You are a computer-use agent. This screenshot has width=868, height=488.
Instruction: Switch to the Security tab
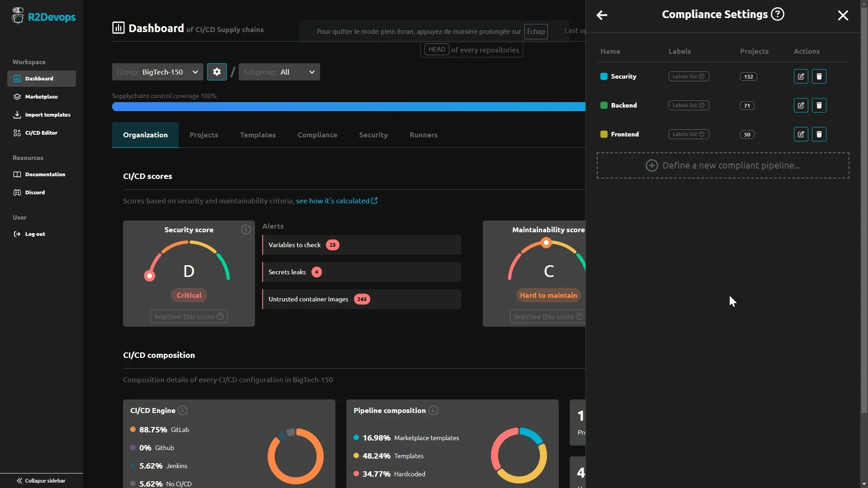pyautogui.click(x=373, y=135)
